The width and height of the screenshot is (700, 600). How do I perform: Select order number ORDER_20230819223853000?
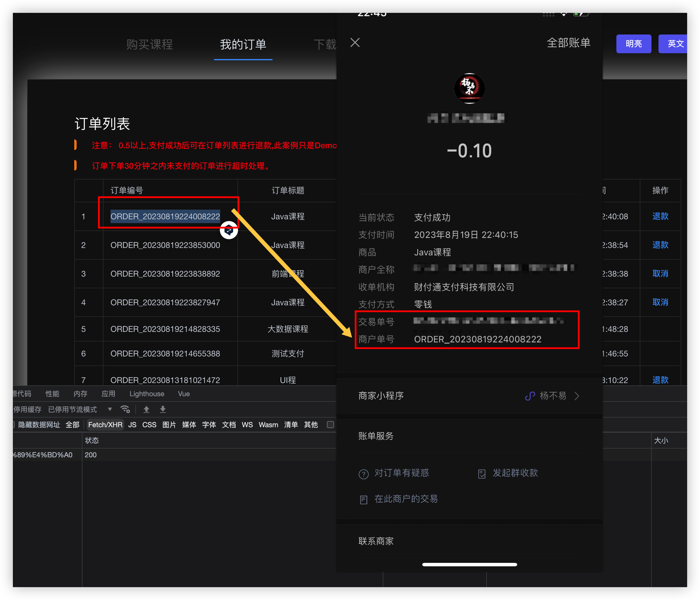pyautogui.click(x=165, y=245)
